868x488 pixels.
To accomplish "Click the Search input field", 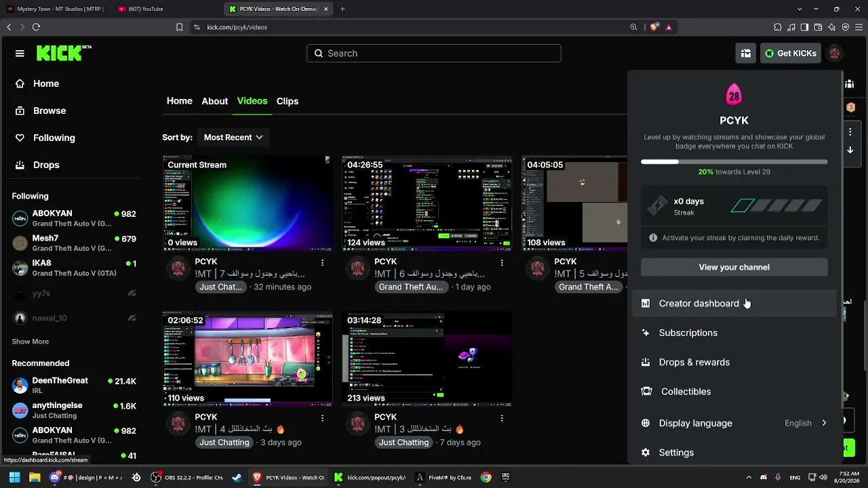I will [x=434, y=54].
